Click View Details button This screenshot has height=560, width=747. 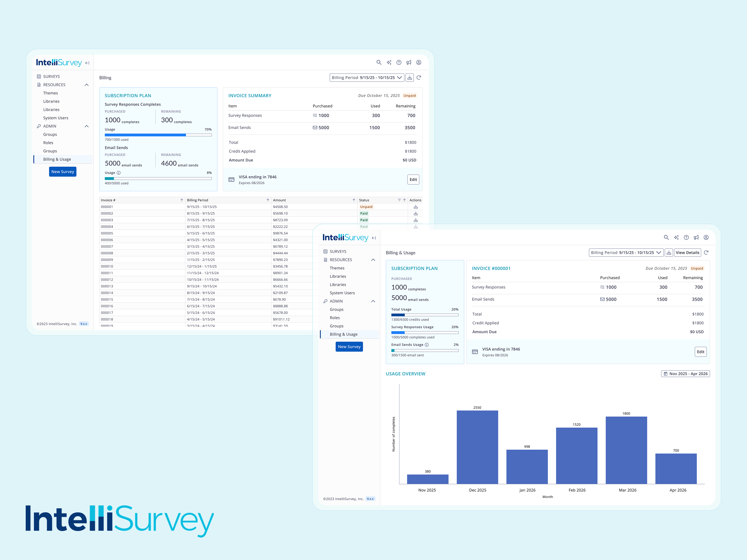(x=688, y=253)
